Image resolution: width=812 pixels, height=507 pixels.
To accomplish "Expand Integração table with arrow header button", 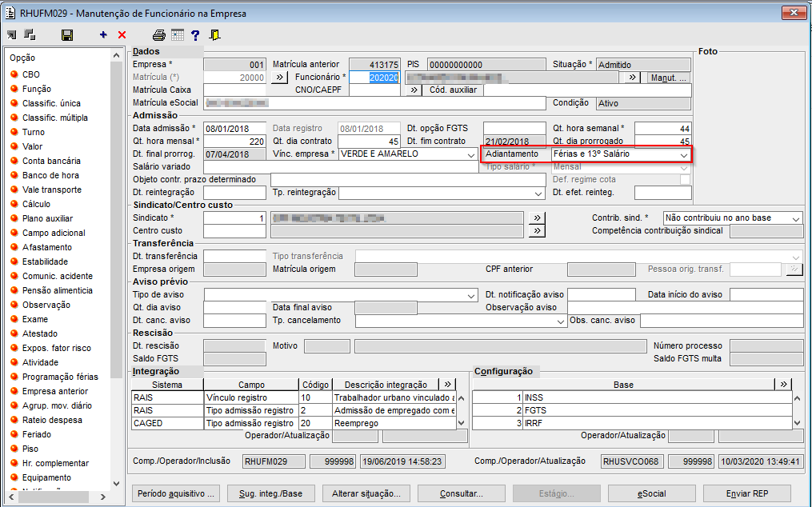I will [447, 385].
